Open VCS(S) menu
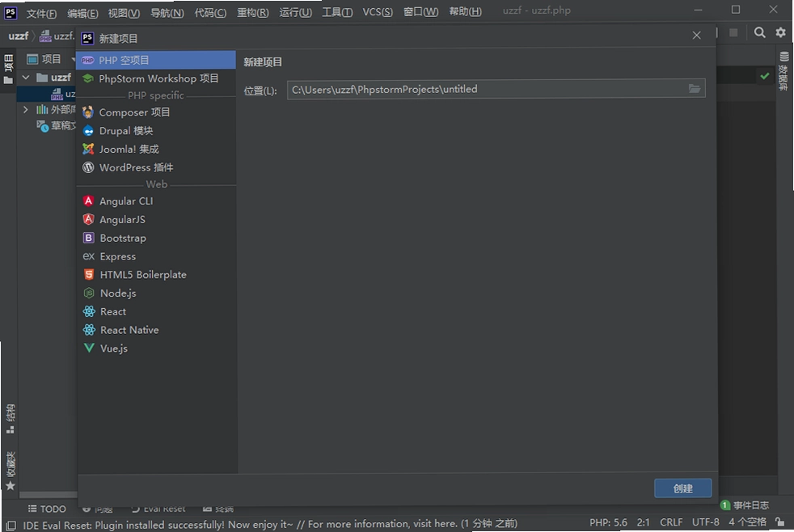The height and width of the screenshot is (532, 794). click(378, 12)
